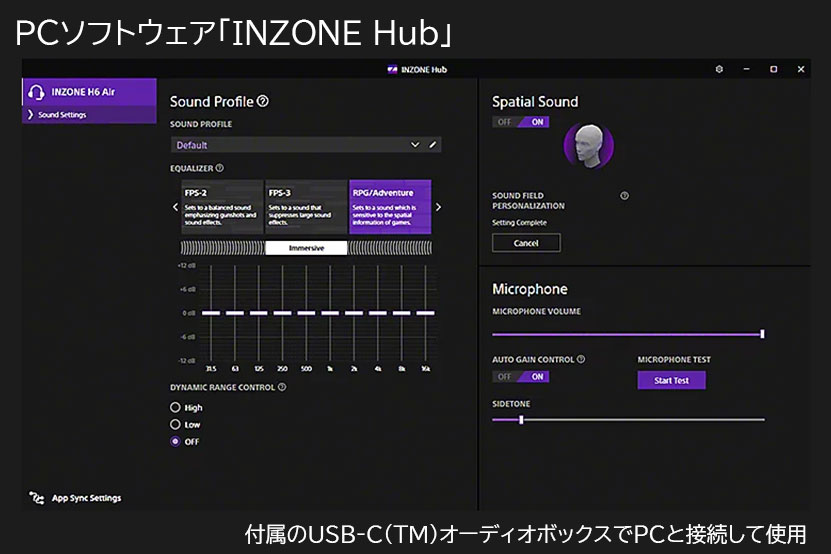Show next equalizer presets with right arrow

pyautogui.click(x=438, y=207)
